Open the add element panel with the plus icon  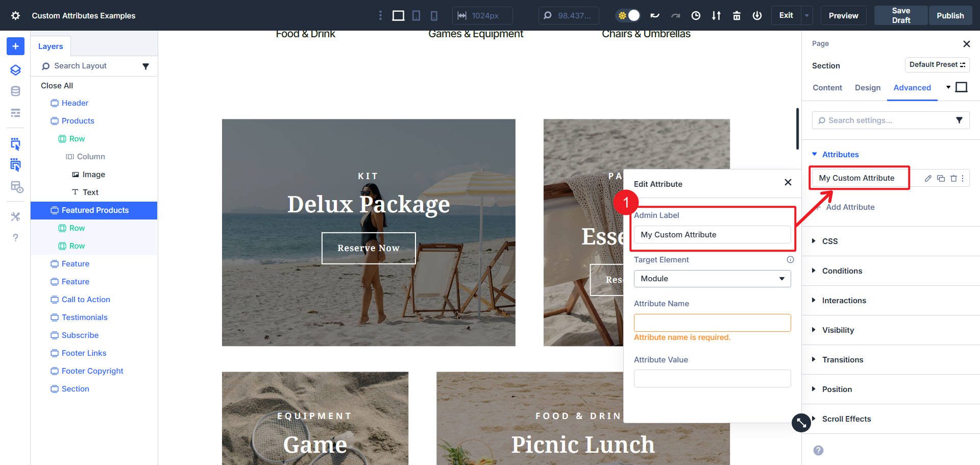[15, 46]
